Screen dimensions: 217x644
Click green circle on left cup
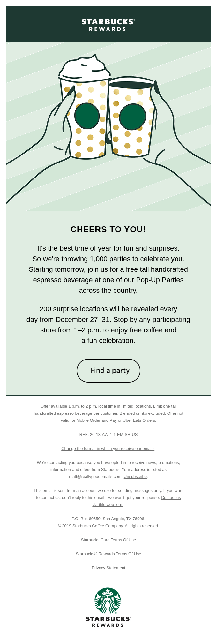click(x=87, y=116)
